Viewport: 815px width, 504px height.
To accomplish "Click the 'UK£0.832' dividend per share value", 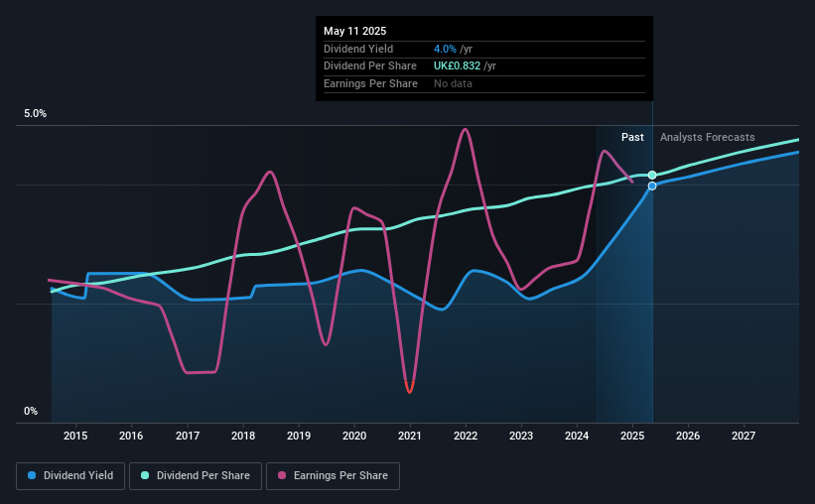I will pyautogui.click(x=457, y=66).
